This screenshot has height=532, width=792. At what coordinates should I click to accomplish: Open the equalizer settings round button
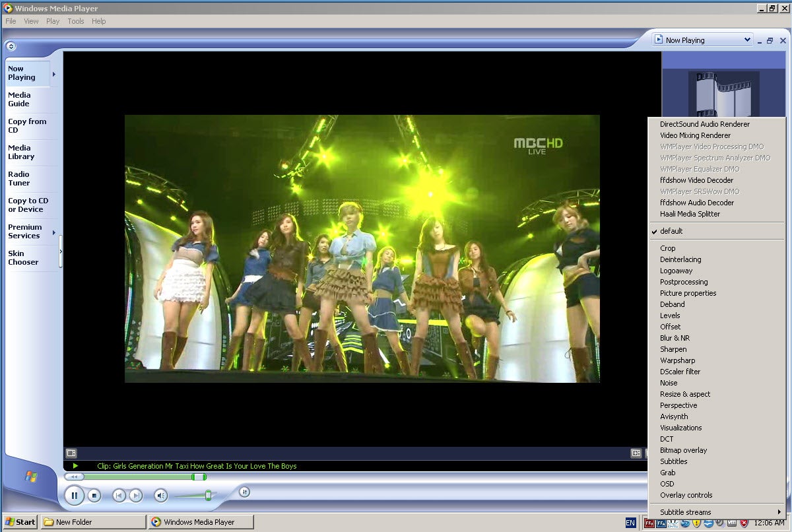click(x=244, y=492)
